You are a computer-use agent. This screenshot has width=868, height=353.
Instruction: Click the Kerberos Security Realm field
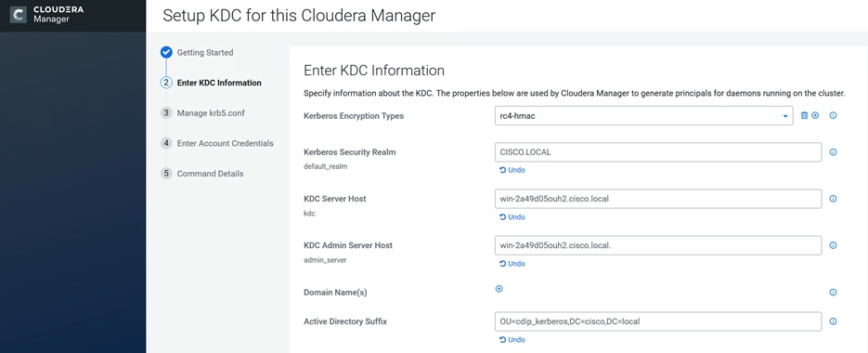[x=658, y=151]
